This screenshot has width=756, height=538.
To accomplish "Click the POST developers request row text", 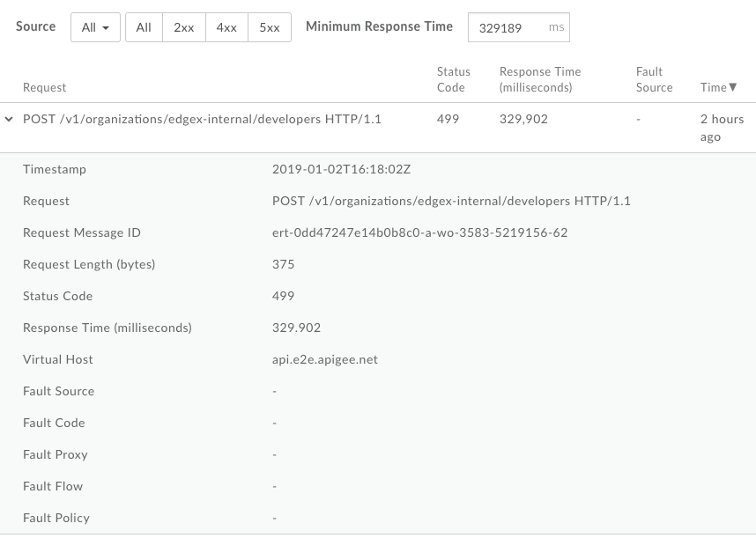I will tap(202, 119).
